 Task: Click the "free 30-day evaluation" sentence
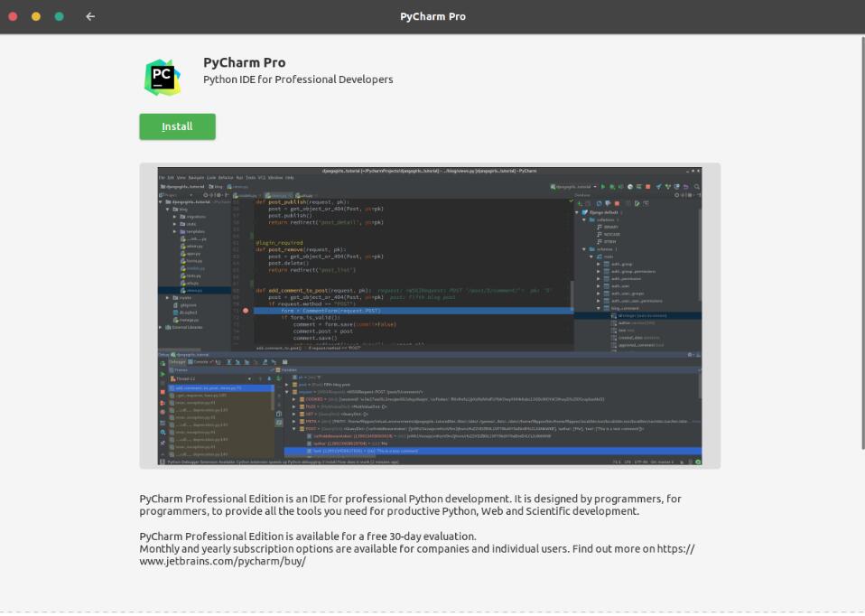tap(307, 537)
